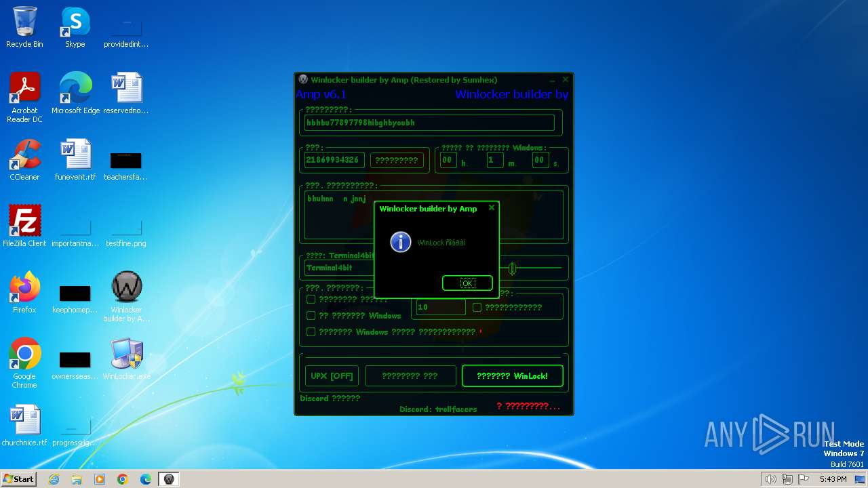This screenshot has height=488, width=868.
Task: Click the field showing 21869934326
Action: 334,160
